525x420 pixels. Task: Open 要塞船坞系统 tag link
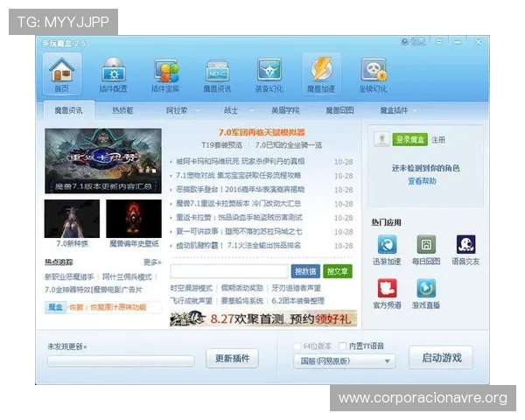coord(242,301)
